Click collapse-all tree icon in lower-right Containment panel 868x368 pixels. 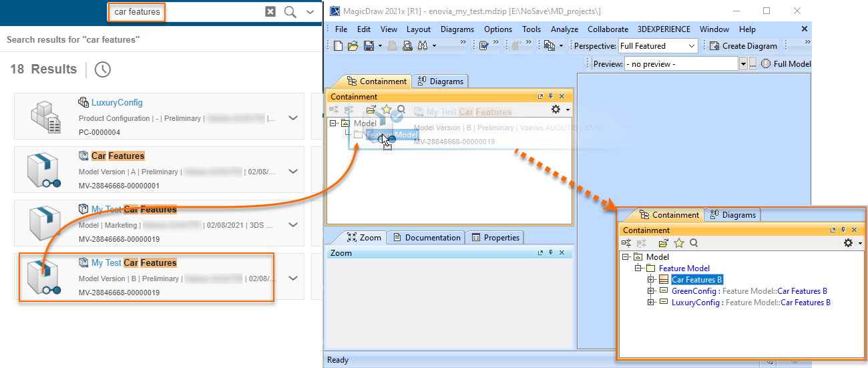point(626,243)
